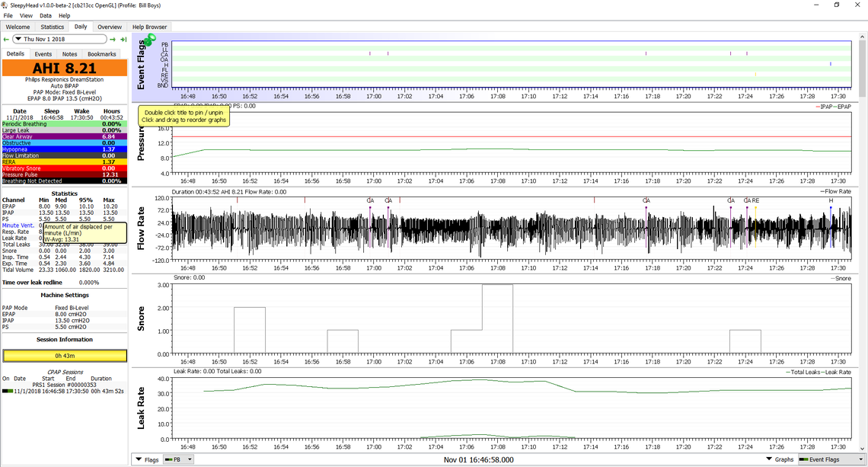The image size is (868, 467).
Task: Jump to most recent day arrow icon
Action: pos(123,40)
